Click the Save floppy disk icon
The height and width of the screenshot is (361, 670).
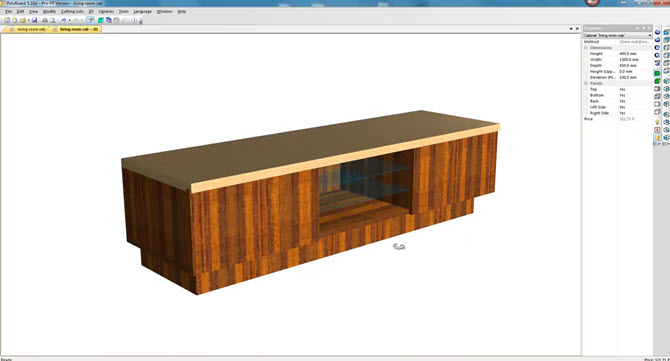coord(35,20)
